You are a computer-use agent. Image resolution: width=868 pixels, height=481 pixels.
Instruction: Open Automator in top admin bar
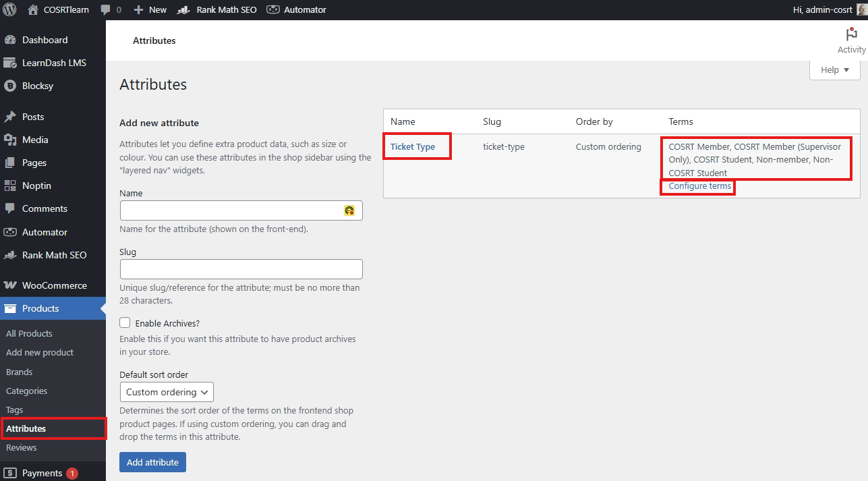296,9
